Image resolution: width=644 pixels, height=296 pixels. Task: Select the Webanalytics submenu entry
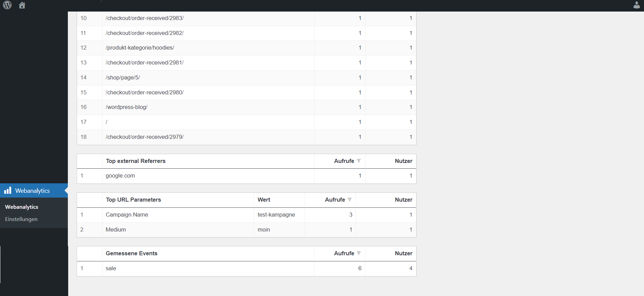coord(21,207)
